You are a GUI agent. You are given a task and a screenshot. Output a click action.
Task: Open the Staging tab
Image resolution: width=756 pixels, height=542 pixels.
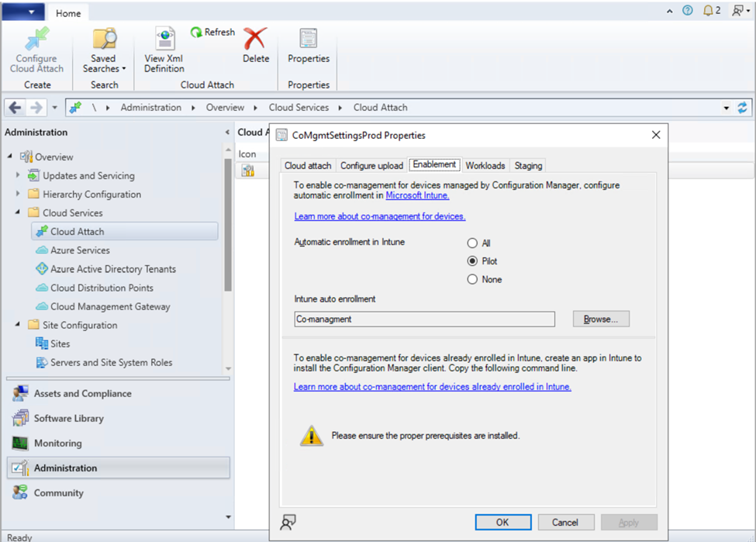[528, 165]
